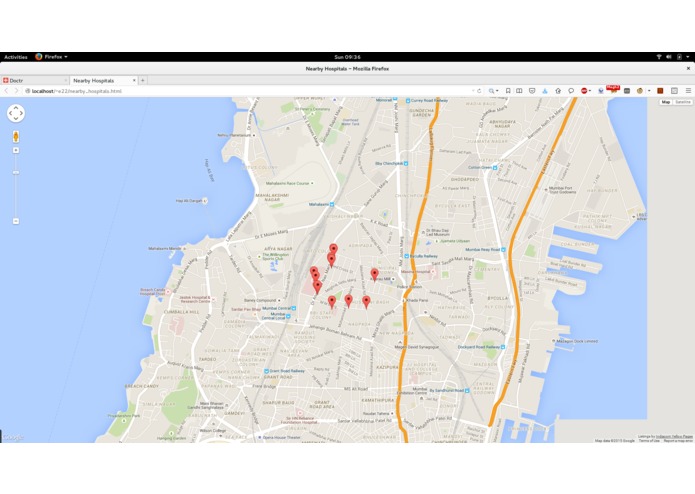695x494 pixels.
Task: Click the Dockyard Road Railway label
Action: pyautogui.click(x=481, y=347)
